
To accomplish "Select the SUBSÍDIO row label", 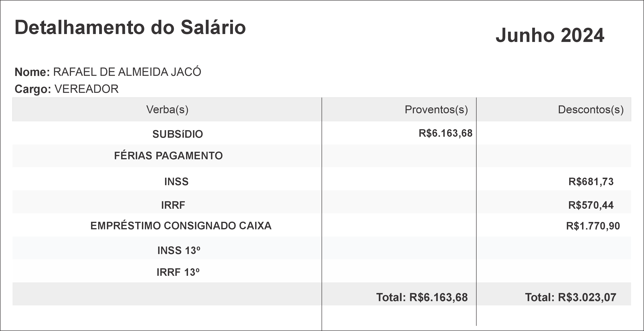I will tap(178, 134).
